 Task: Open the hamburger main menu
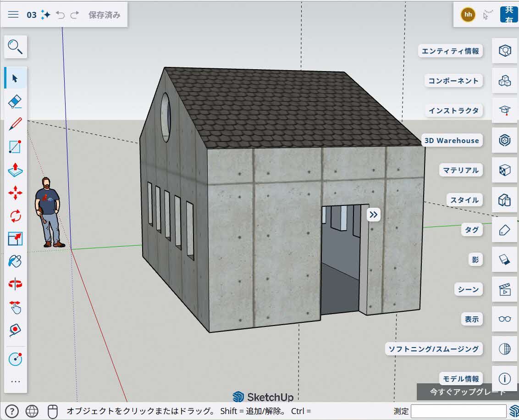tap(13, 14)
